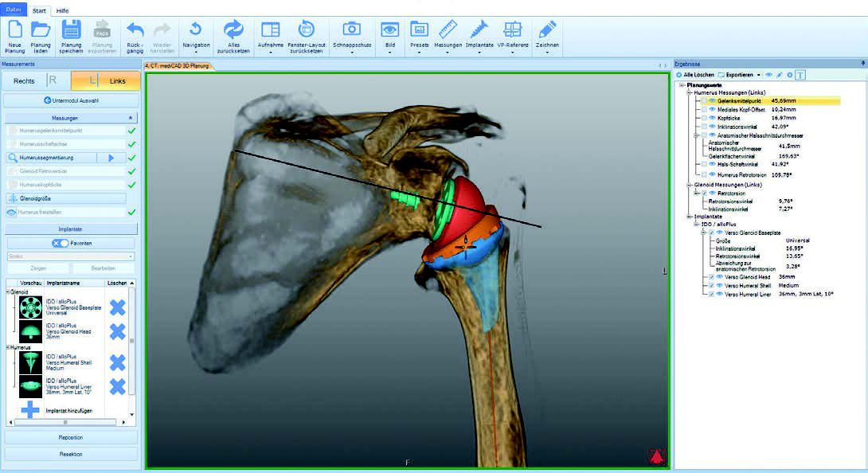Open the Hilfe ribbon tab

click(x=62, y=10)
